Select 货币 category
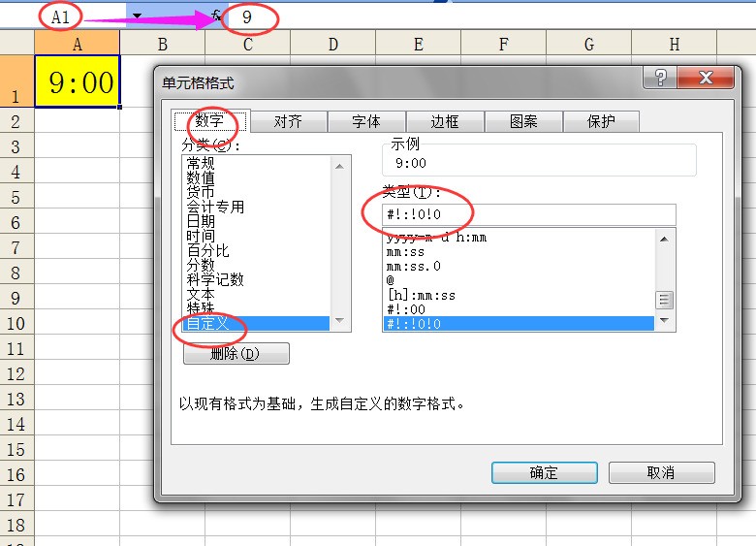This screenshot has height=546, width=756. click(x=257, y=192)
